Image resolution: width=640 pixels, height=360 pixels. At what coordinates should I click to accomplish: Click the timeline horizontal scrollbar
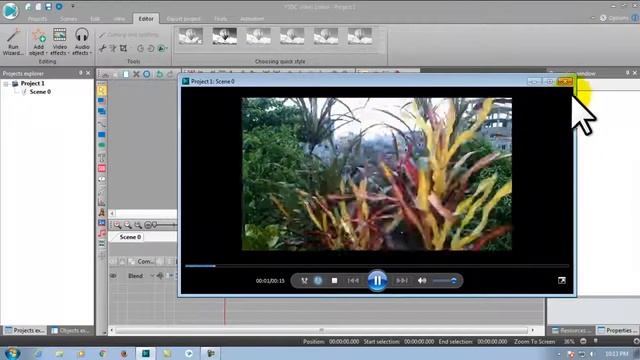322,330
